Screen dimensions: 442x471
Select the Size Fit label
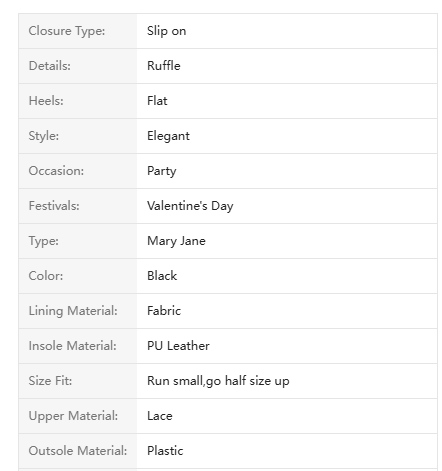50,381
